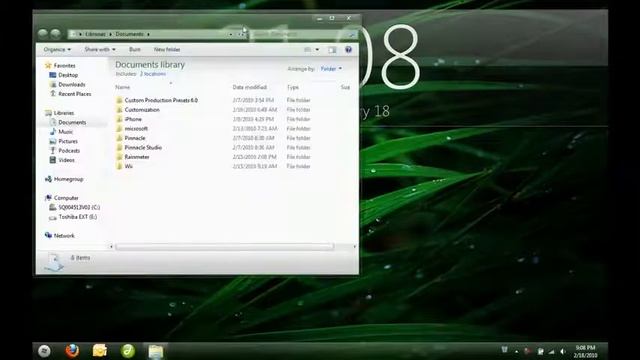Screen dimensions: 640x360
Task: Change view using the views icon
Action: tap(308, 50)
